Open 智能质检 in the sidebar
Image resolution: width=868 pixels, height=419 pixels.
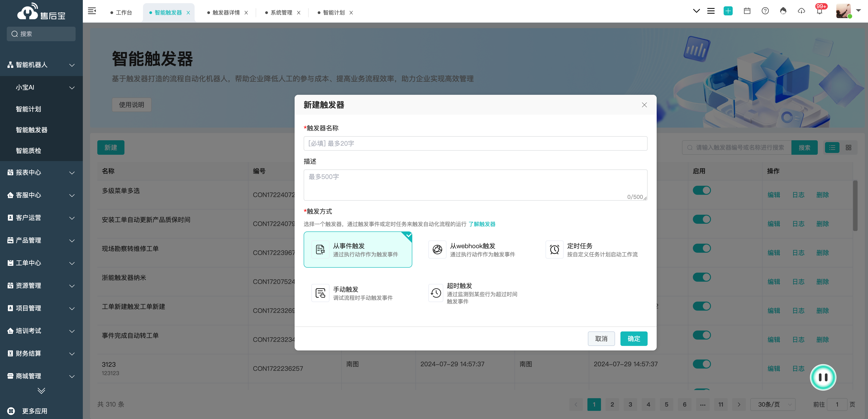[28, 151]
